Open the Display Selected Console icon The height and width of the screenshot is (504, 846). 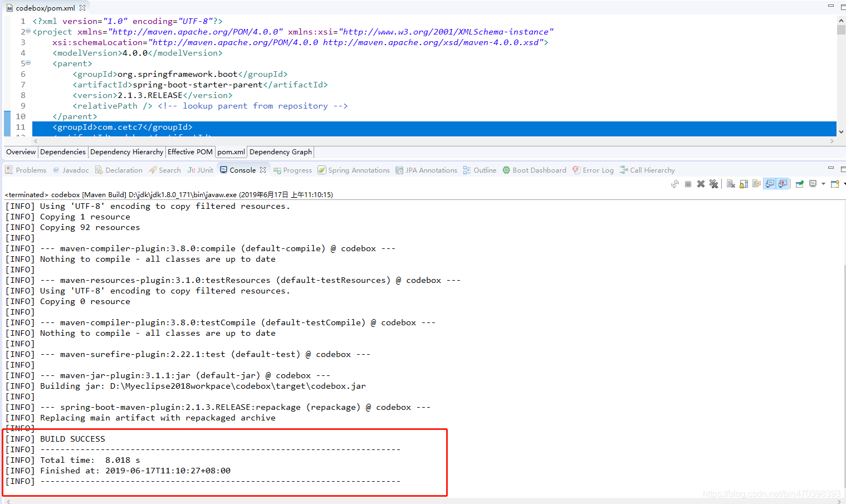812,183
